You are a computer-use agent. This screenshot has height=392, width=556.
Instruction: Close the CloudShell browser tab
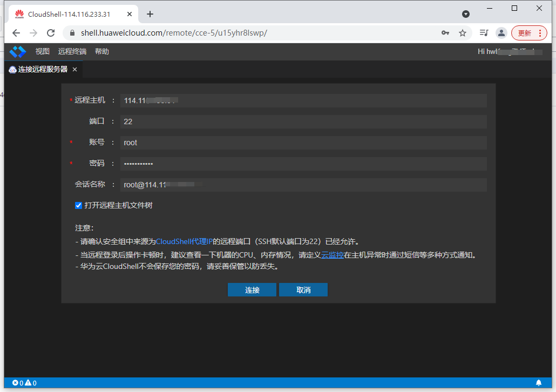pos(130,14)
